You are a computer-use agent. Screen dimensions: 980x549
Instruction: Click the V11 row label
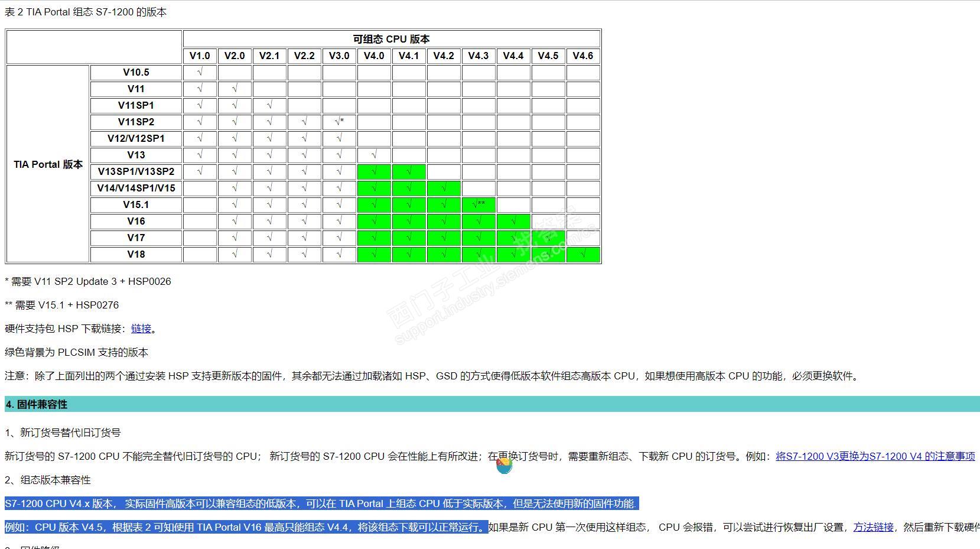click(x=136, y=89)
